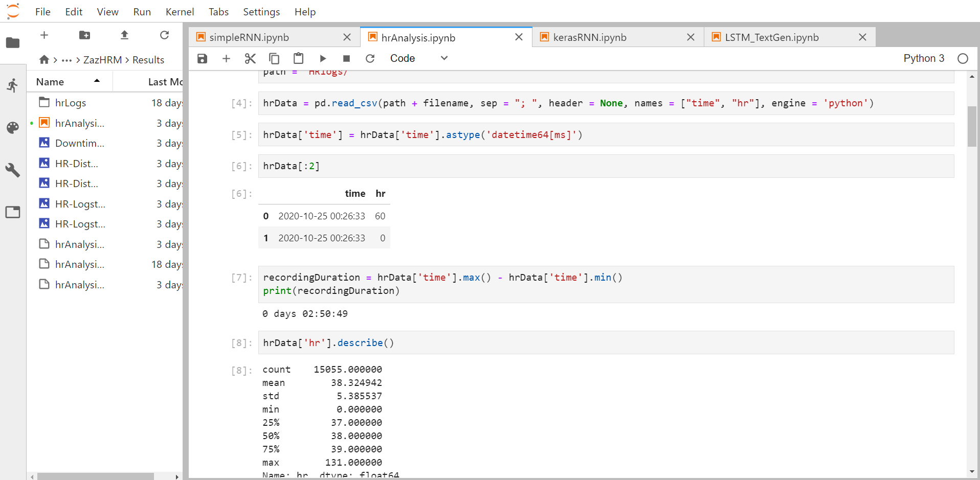Restart the kernel from the notebook toolbar

tap(370, 58)
